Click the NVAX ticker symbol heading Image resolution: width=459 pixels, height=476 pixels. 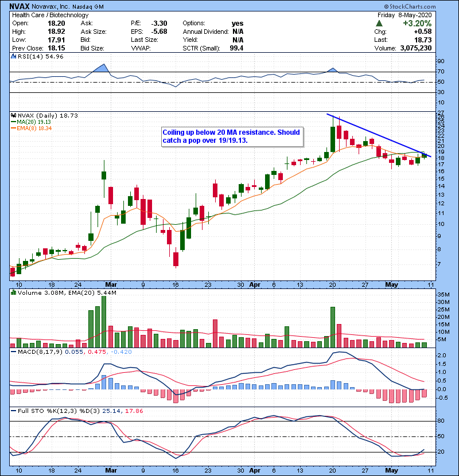19,6
